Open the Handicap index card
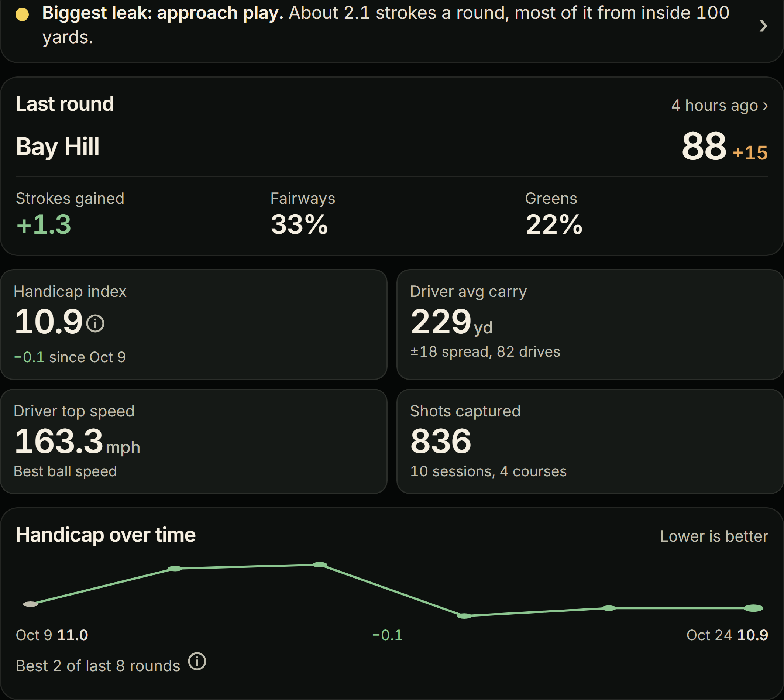The image size is (784, 700). (x=194, y=325)
